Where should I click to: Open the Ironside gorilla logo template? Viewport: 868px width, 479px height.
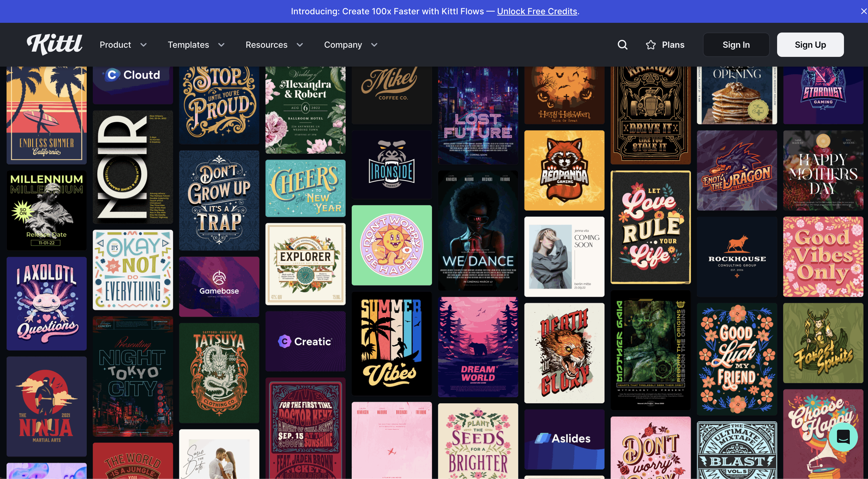(x=392, y=165)
